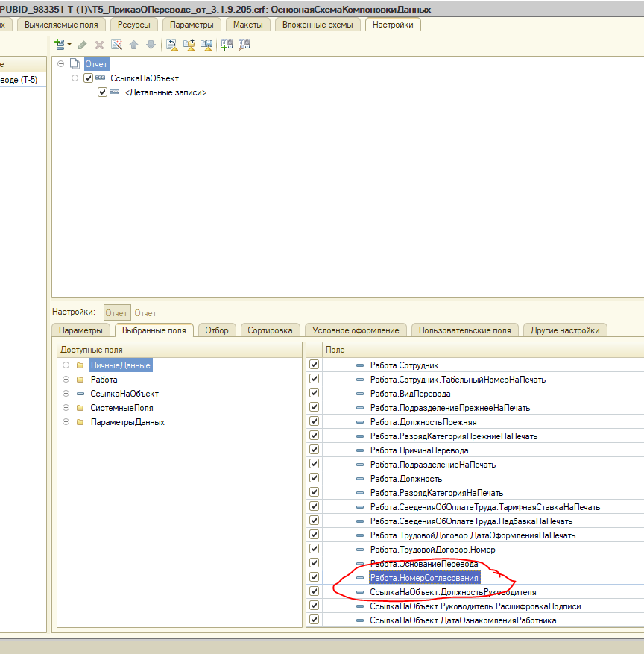Click the delete X icon in the toolbar
Image resolution: width=644 pixels, height=654 pixels.
pos(99,45)
